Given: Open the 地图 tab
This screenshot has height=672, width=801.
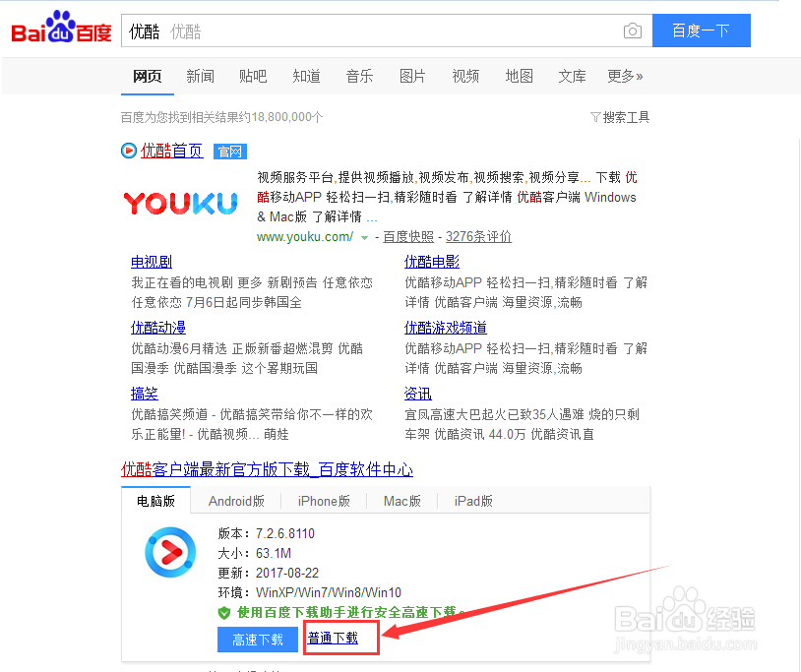Looking at the screenshot, I should click(519, 77).
